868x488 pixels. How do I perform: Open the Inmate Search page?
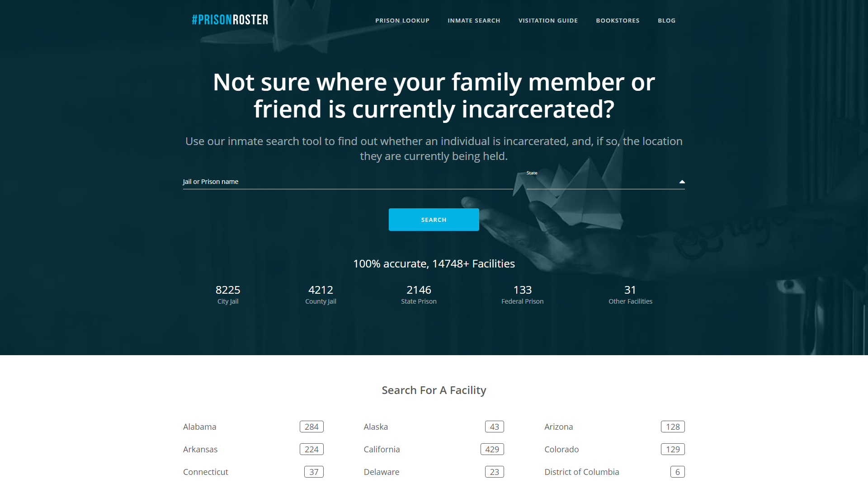pyautogui.click(x=474, y=20)
